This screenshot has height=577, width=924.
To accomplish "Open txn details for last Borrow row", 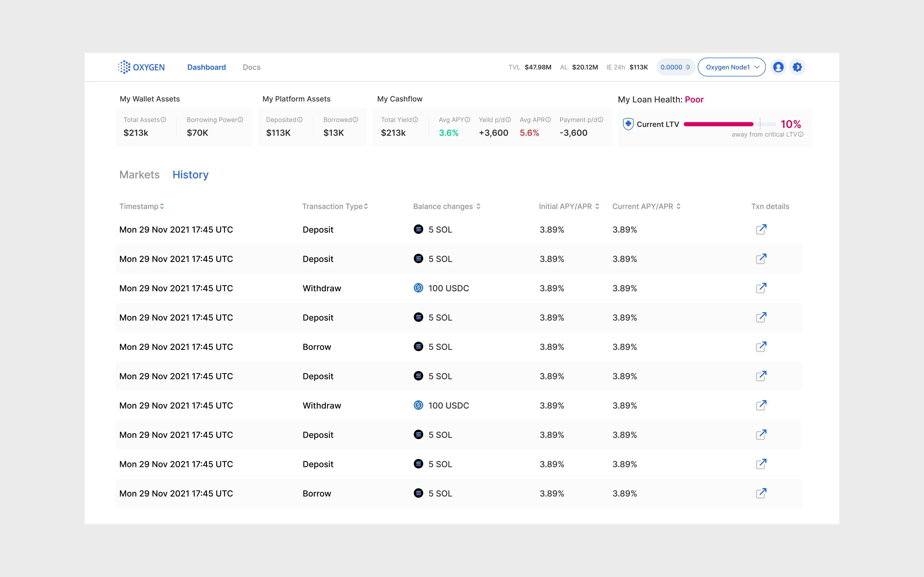I will coord(761,493).
